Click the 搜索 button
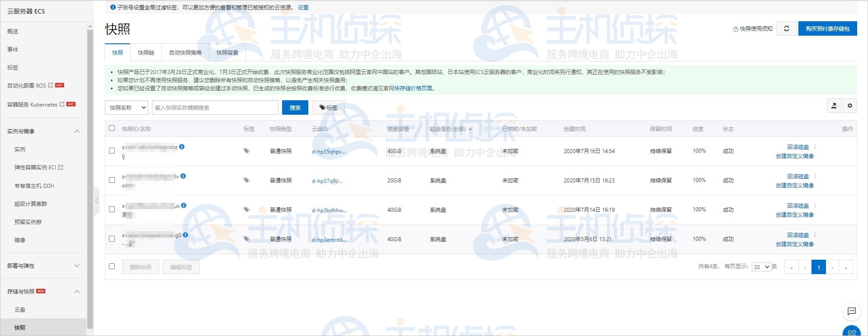 [295, 107]
